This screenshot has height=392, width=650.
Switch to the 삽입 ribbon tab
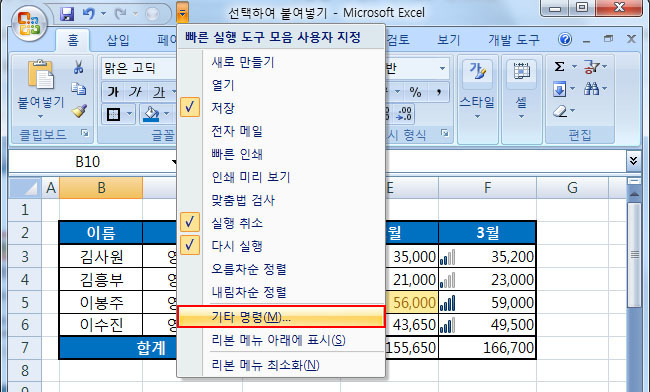[x=118, y=40]
